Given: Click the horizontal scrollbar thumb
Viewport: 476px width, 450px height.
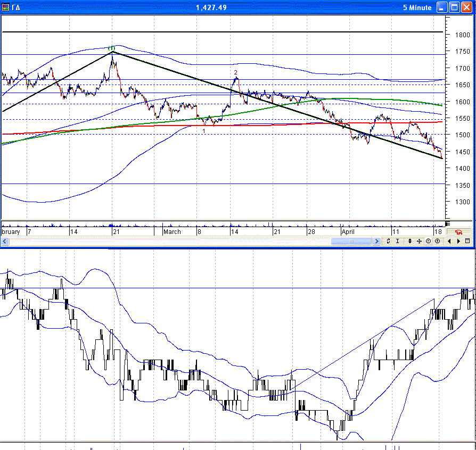Looking at the screenshot, I should pos(351,241).
